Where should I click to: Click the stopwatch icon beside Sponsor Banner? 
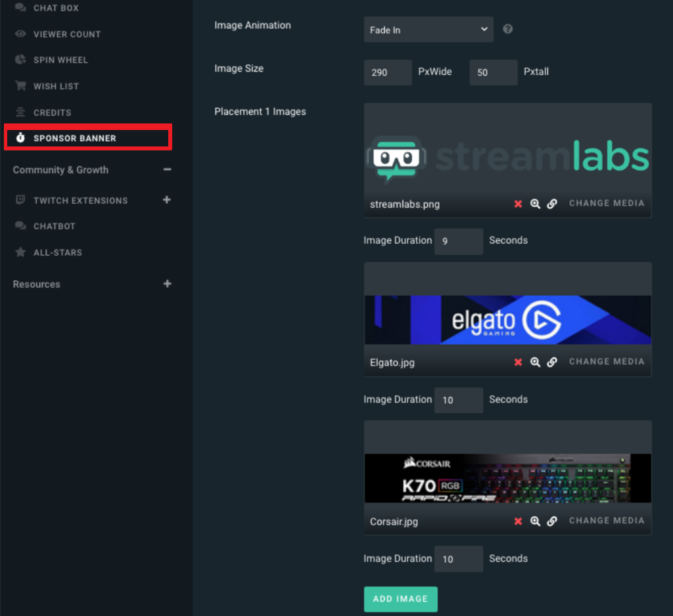20,137
